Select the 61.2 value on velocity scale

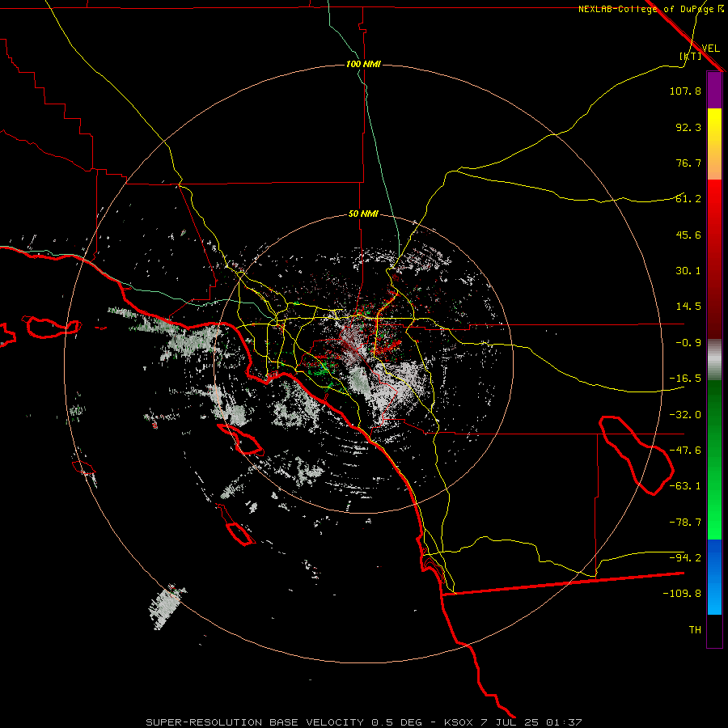pyautogui.click(x=688, y=199)
